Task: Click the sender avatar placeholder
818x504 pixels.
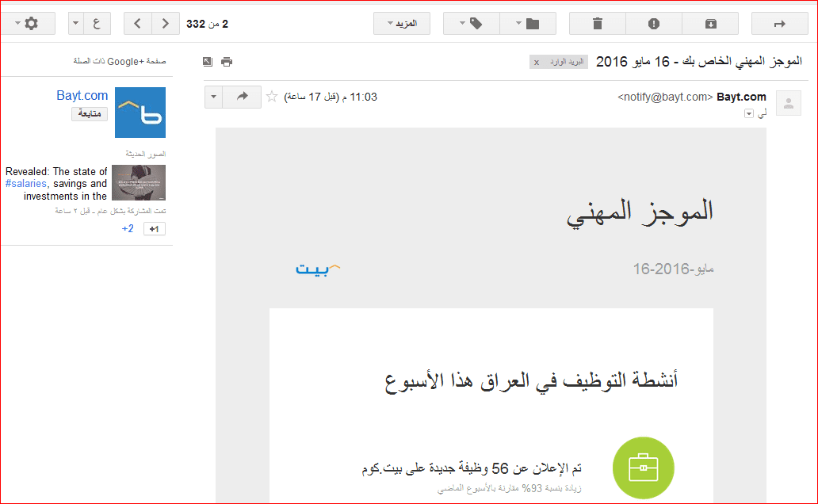Action: tap(788, 103)
